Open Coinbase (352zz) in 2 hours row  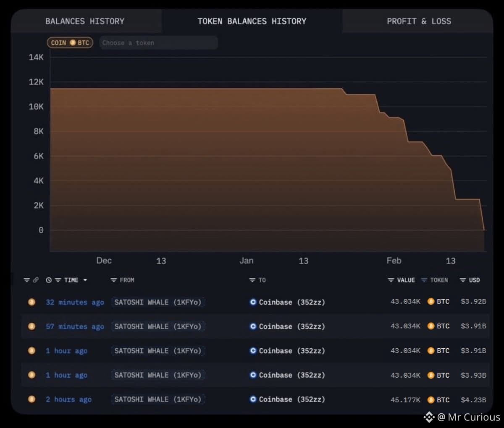[292, 399]
